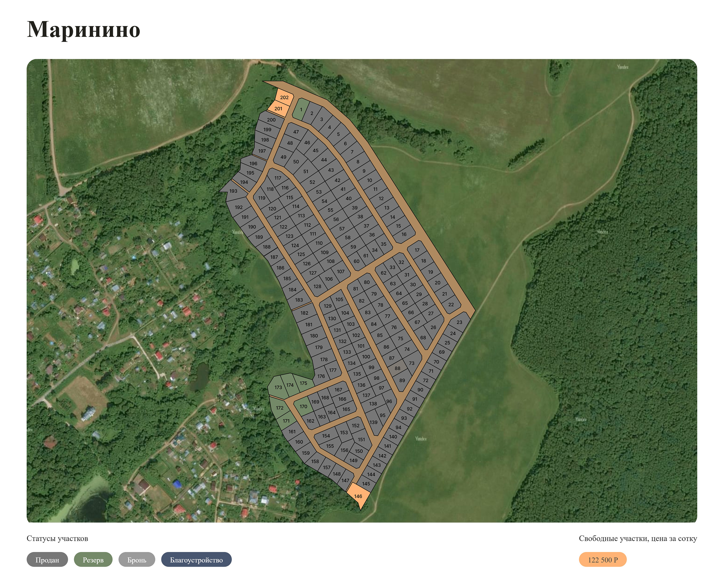Click the Маринино page heading

(x=83, y=29)
